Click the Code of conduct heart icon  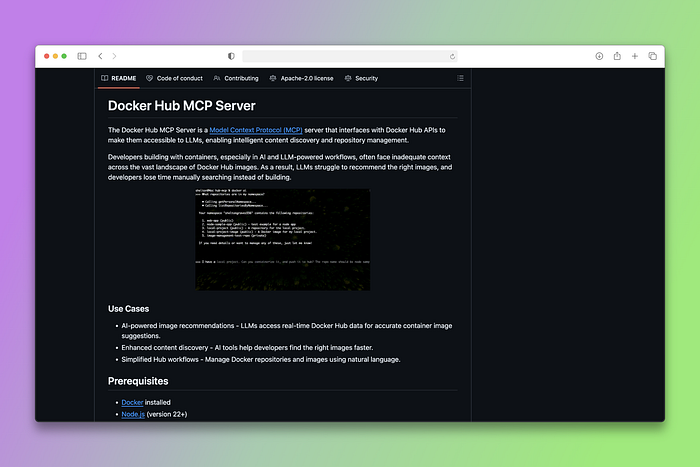coord(150,78)
